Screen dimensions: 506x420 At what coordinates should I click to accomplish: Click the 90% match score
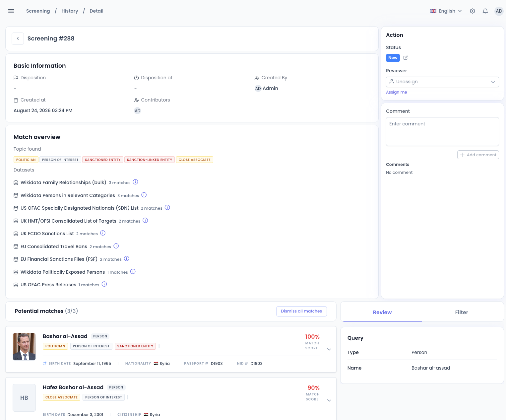pyautogui.click(x=313, y=388)
